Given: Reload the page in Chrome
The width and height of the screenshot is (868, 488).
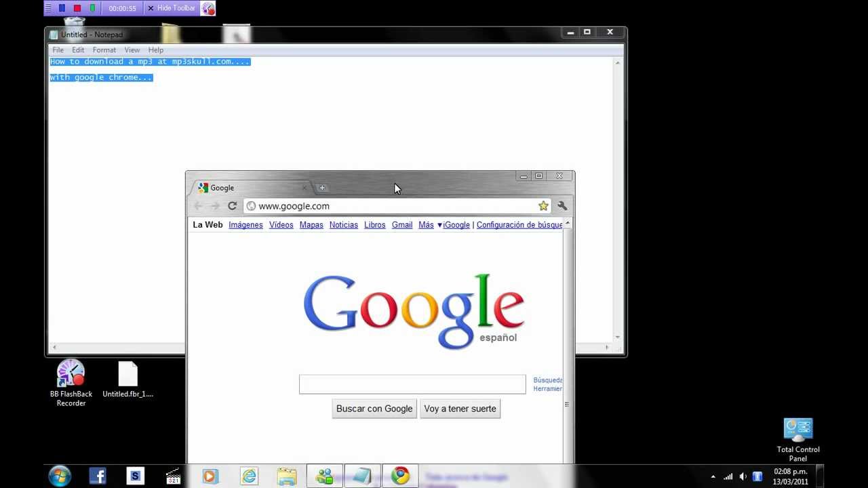Looking at the screenshot, I should click(x=232, y=206).
